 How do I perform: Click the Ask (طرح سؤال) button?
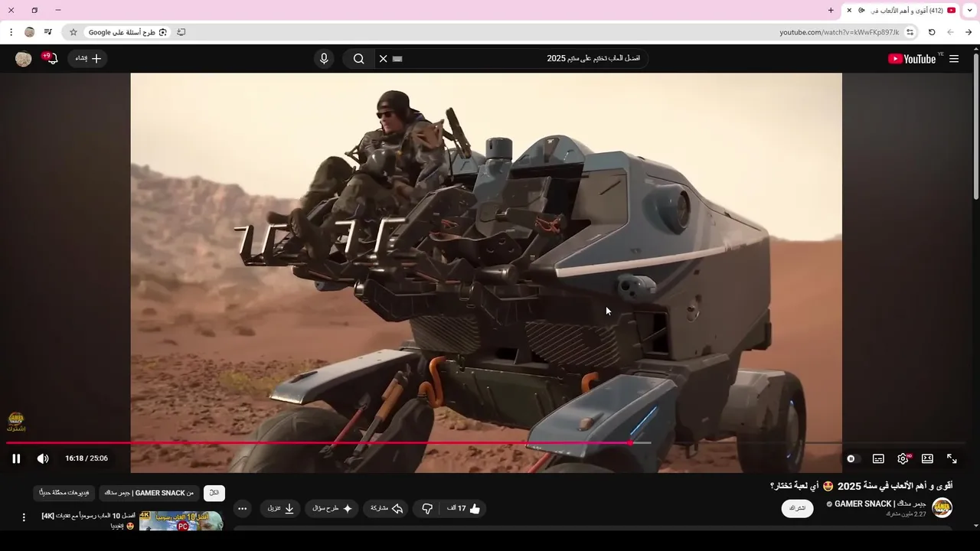(332, 508)
